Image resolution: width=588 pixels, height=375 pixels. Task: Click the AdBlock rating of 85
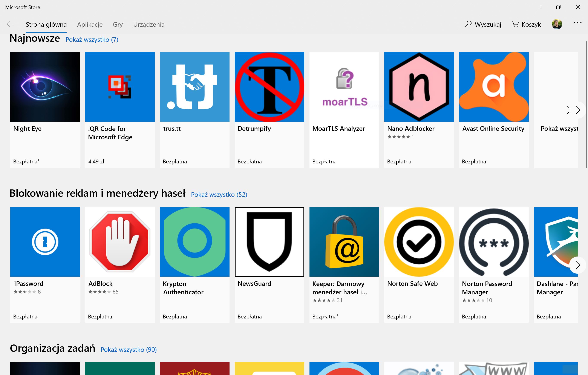coord(103,292)
